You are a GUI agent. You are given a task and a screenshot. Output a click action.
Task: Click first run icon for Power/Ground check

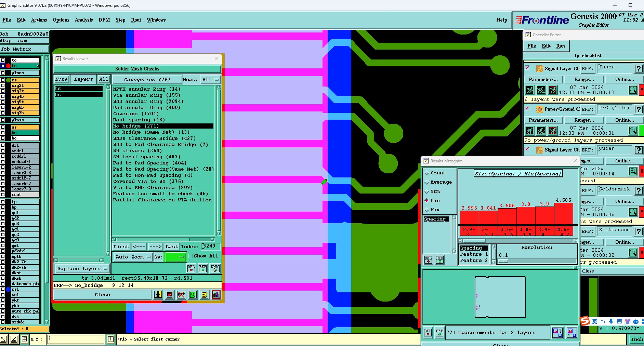[529, 131]
